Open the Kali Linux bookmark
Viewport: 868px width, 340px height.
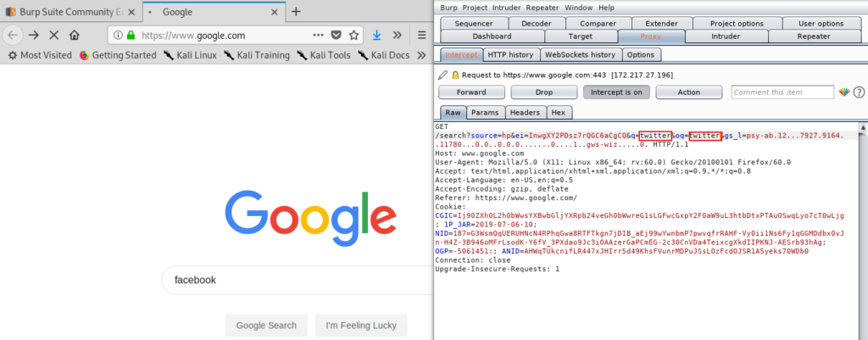(x=190, y=55)
